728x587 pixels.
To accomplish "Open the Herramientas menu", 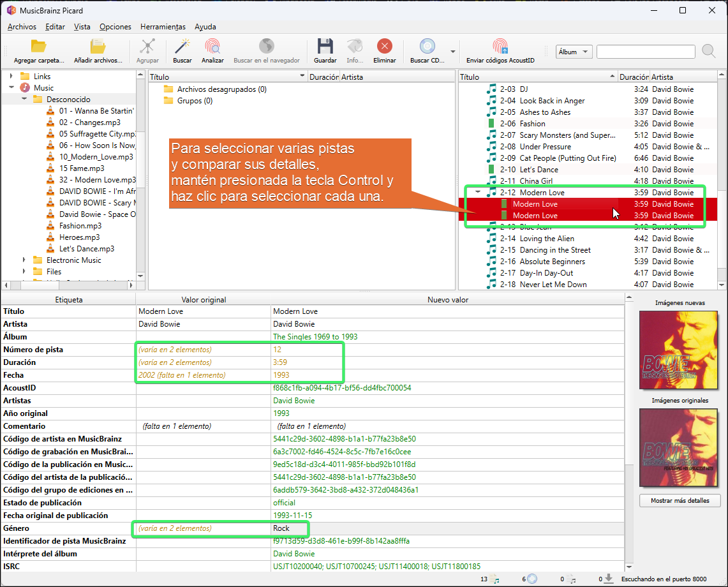I will pyautogui.click(x=163, y=27).
